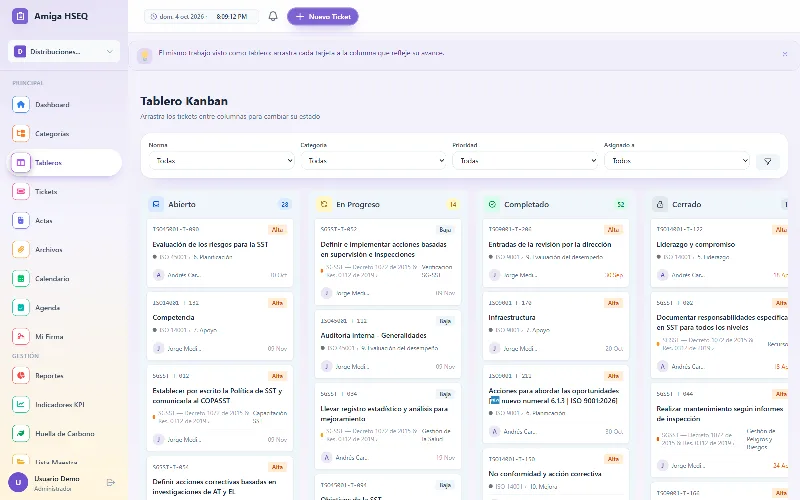Dismiss the tip banner with the X
The image size is (800, 500).
coord(785,54)
